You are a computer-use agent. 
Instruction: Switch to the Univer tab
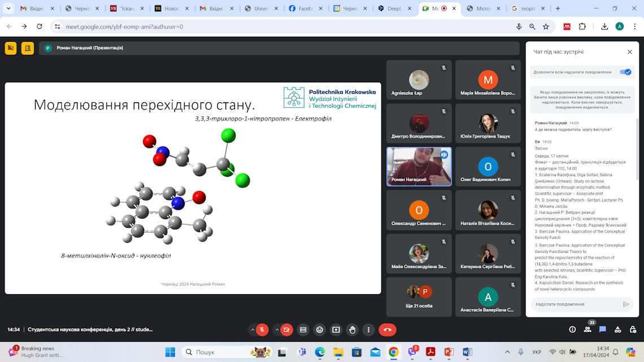[261, 8]
